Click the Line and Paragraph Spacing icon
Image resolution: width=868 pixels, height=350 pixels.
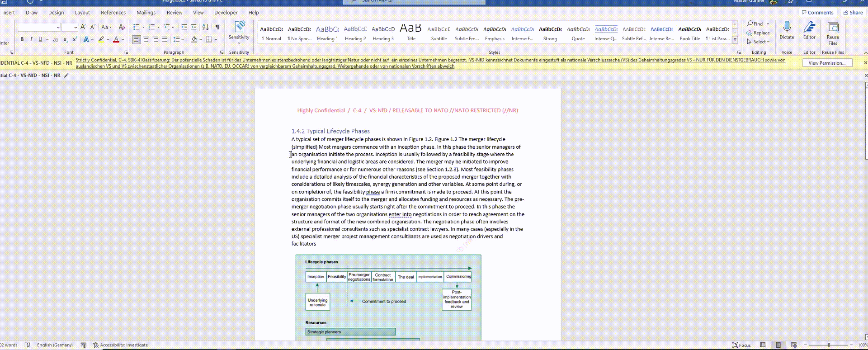coord(177,40)
